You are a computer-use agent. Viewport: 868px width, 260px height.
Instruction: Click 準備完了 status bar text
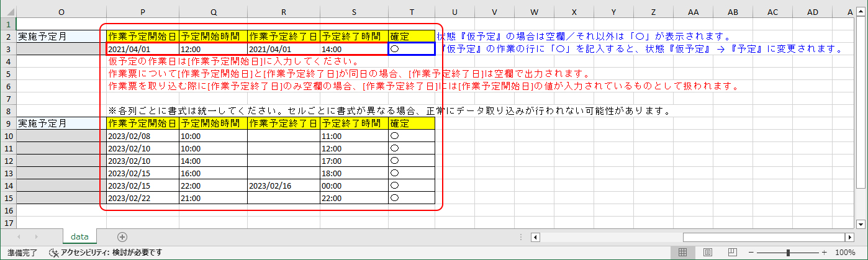[x=21, y=253]
